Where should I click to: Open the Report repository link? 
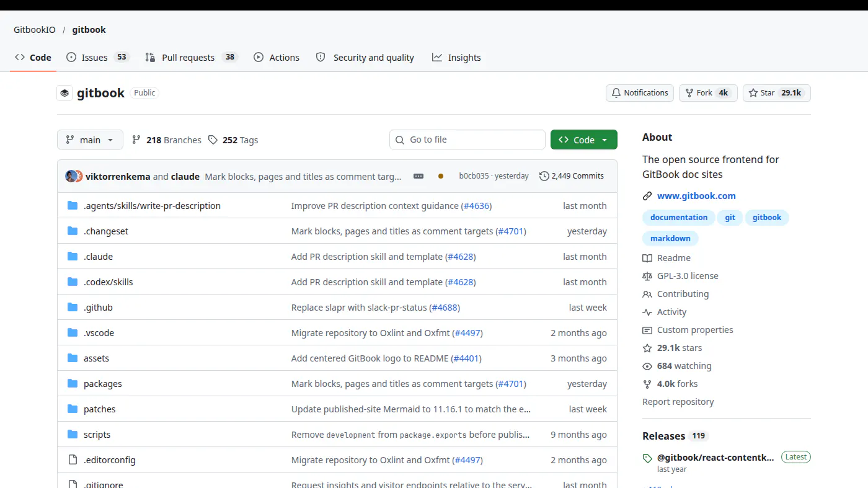coord(678,402)
